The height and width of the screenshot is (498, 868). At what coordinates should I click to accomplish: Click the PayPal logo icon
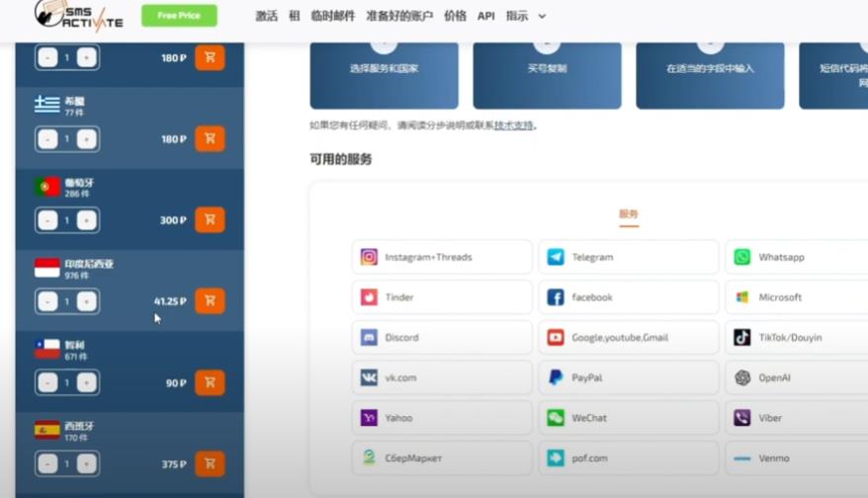click(x=556, y=377)
